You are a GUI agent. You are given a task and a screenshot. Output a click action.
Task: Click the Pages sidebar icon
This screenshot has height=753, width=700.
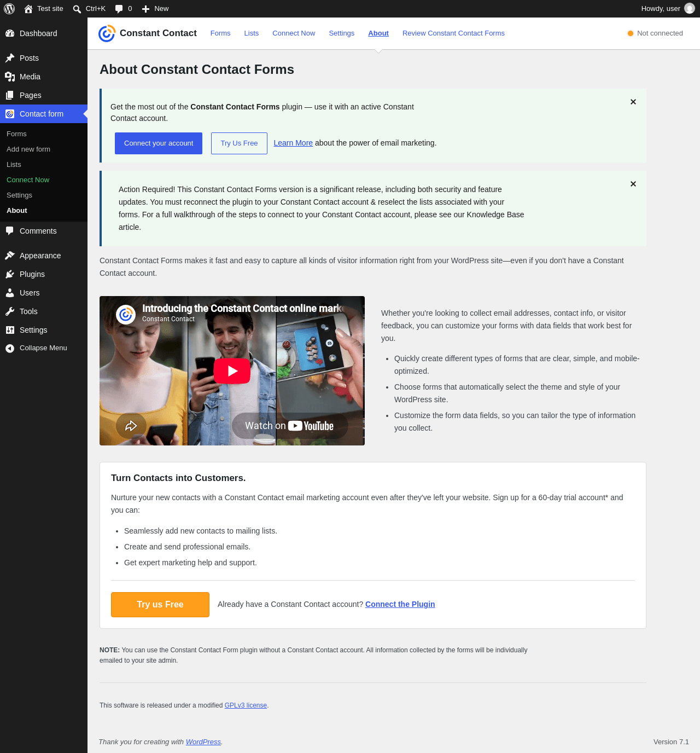pos(10,95)
